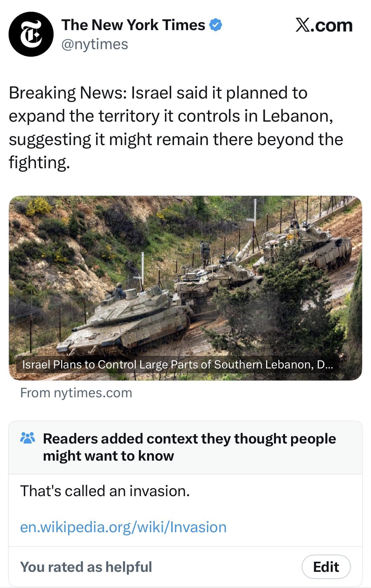Screen dimensions: 371x588
Task: Edit your helpful rating
Action: pos(326,567)
